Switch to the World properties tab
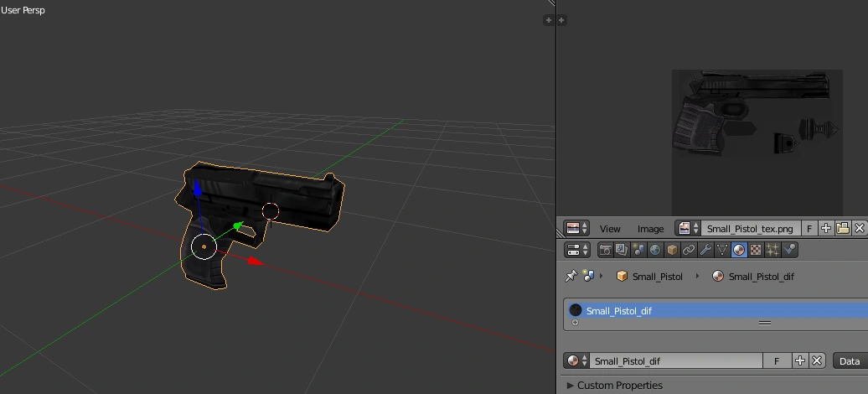 point(655,250)
